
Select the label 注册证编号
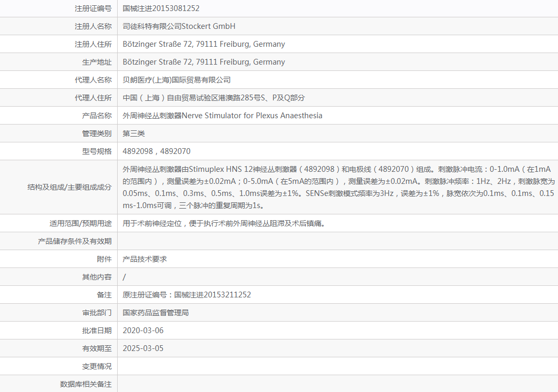[x=93, y=8]
